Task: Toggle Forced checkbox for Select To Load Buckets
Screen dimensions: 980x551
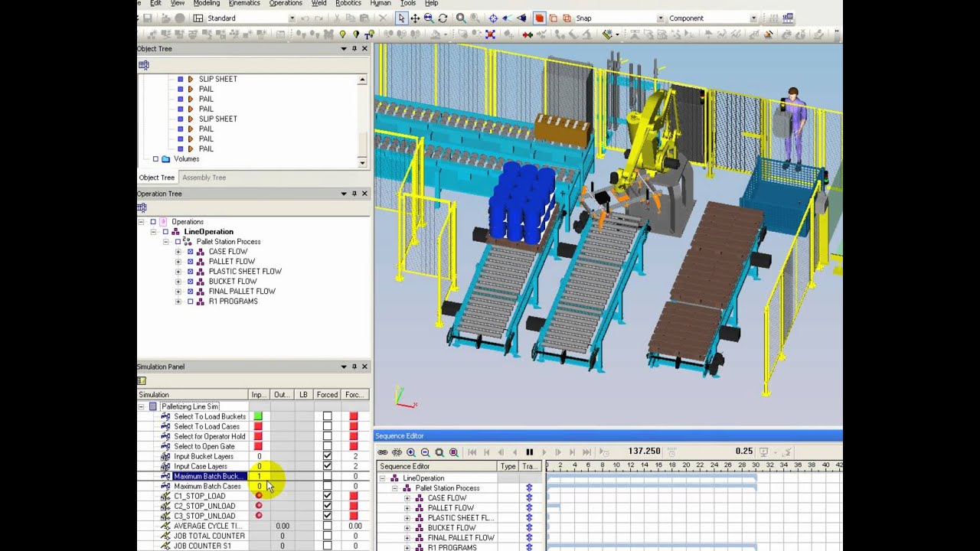Action: [x=328, y=416]
